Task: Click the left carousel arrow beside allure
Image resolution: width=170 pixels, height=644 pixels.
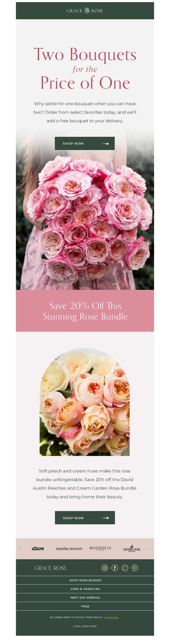Action: 21,548
